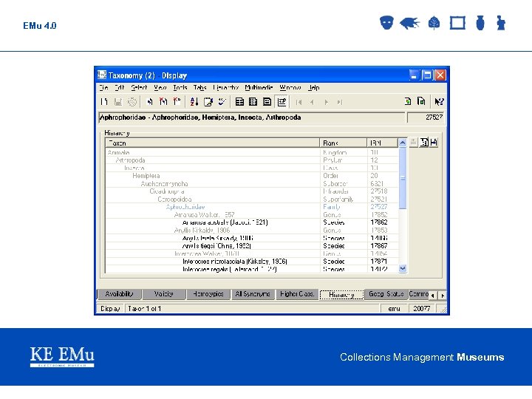Click the hierarchy scrollbar down arrow
The width and height of the screenshot is (532, 399).
pos(403,268)
